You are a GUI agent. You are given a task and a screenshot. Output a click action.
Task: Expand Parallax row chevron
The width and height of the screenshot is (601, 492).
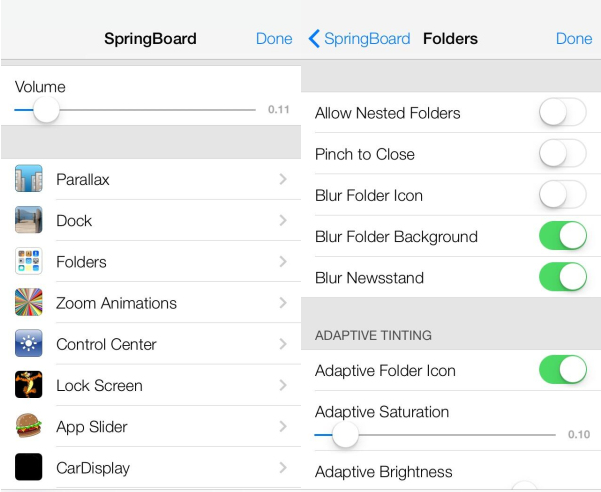click(x=283, y=180)
